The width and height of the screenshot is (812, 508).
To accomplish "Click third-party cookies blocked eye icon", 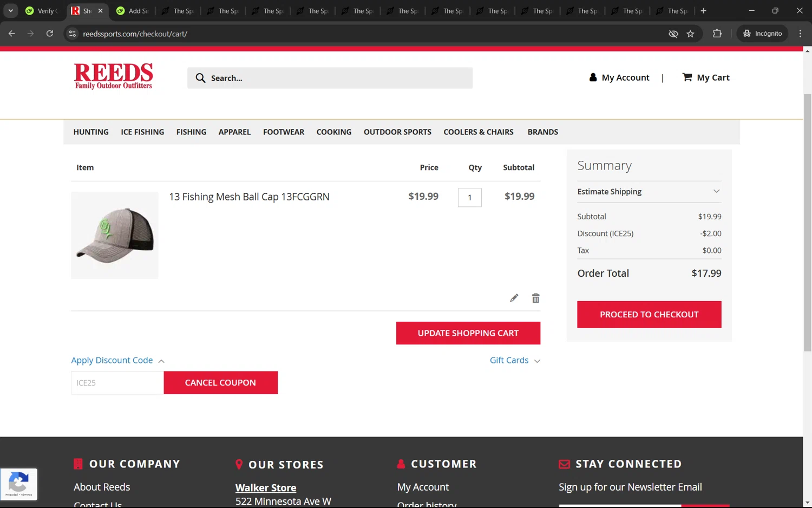I will coord(673,34).
